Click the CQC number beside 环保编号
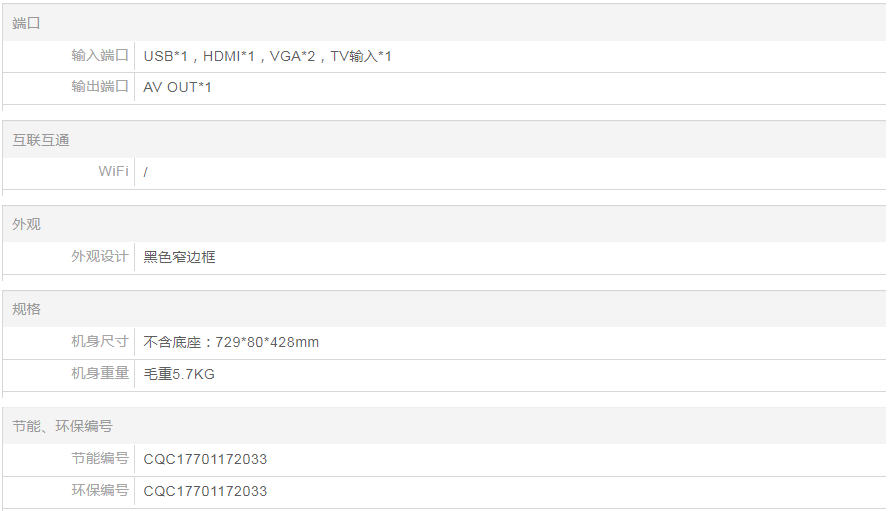Screen dimensions: 890x511 [205, 491]
